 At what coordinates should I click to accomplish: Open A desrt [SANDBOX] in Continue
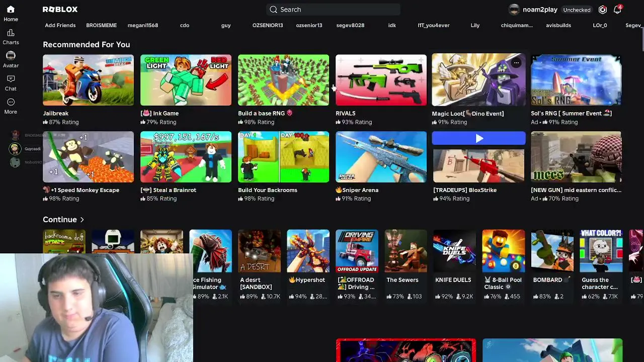(259, 251)
